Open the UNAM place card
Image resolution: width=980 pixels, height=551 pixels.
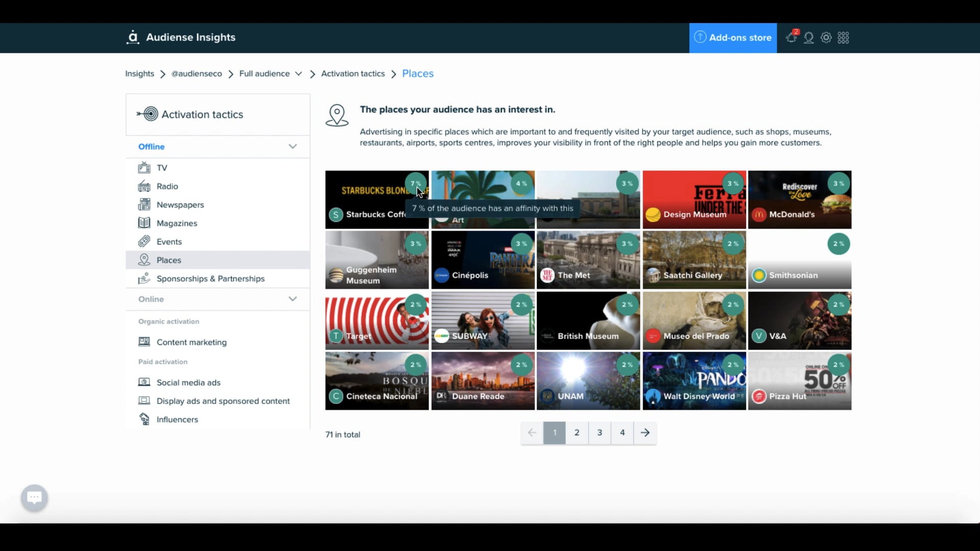coord(589,381)
